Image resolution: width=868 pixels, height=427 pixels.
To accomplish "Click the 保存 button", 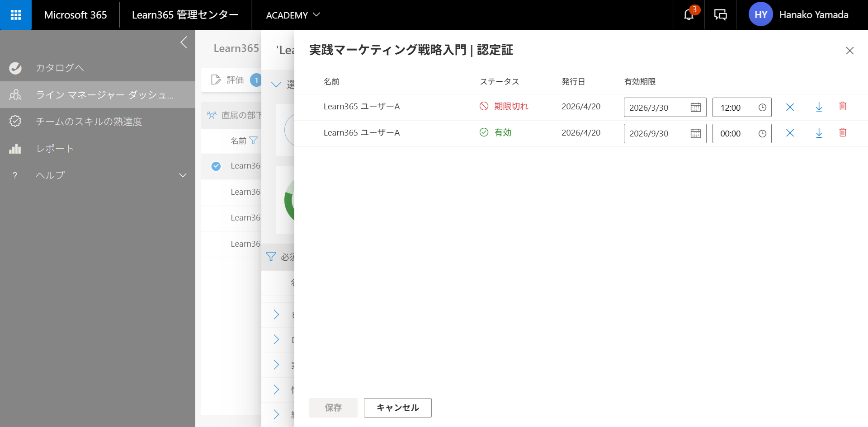I will [x=333, y=408].
